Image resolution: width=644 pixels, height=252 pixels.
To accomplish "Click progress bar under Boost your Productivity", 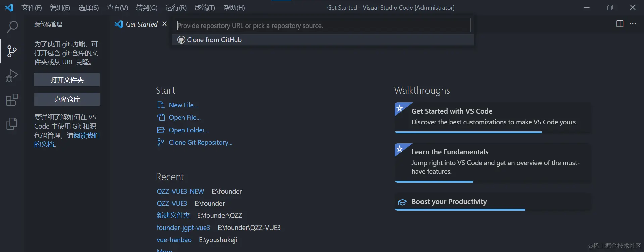I will tap(460, 210).
